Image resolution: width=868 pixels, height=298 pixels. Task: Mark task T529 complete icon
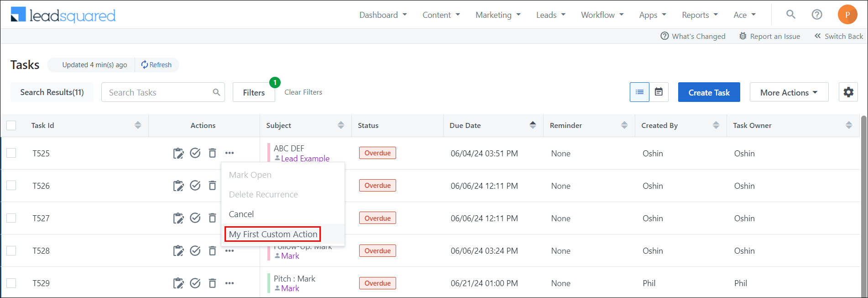click(195, 283)
